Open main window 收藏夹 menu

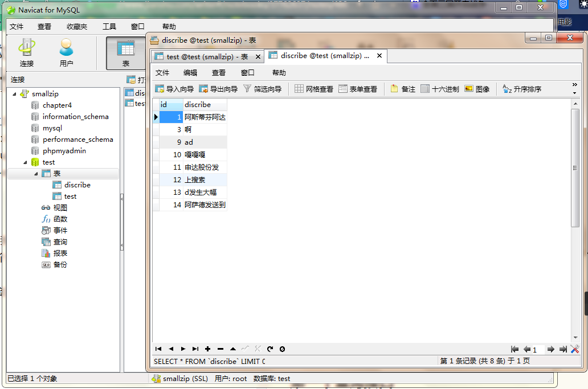77,27
